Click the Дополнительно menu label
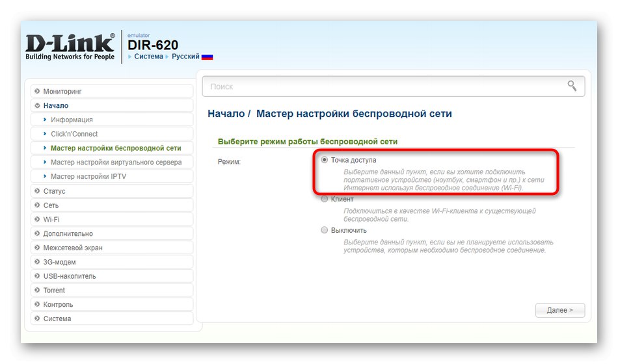Viewport: 618px width, 364px height. coord(68,233)
